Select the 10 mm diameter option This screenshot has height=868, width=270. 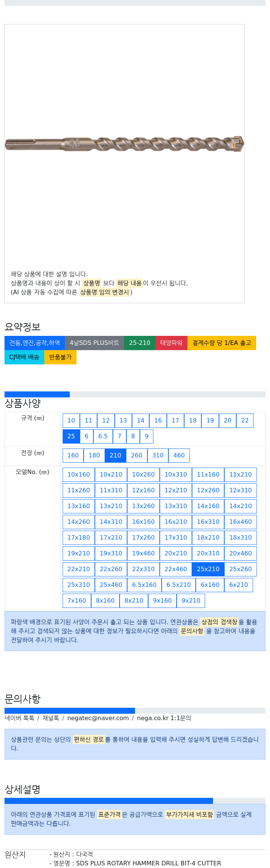pyautogui.click(x=71, y=421)
